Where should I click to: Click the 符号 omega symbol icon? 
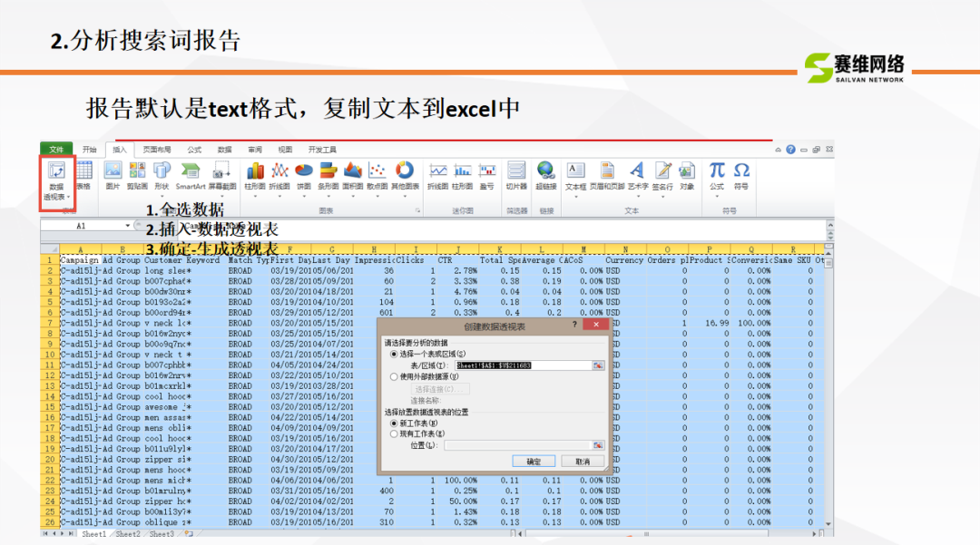741,170
